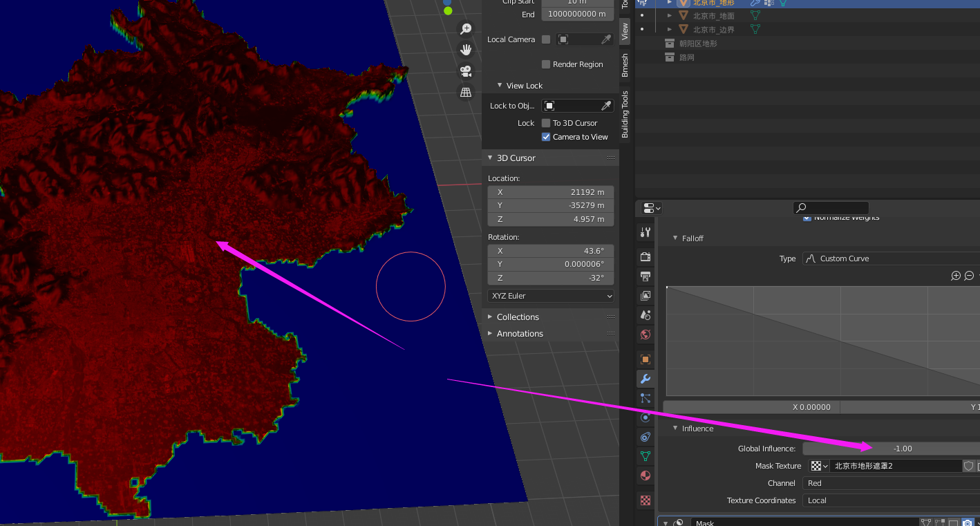
Task: Open the Material properties tab icon
Action: [646, 476]
